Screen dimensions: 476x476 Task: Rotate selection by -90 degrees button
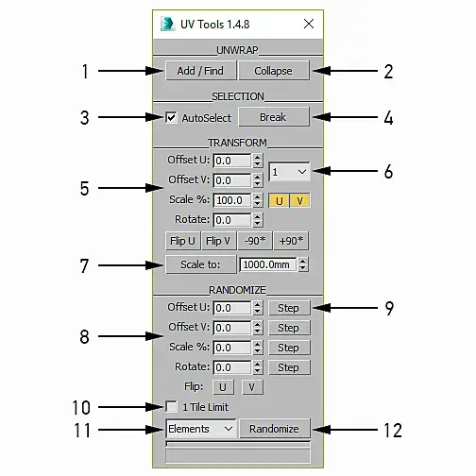255,241
